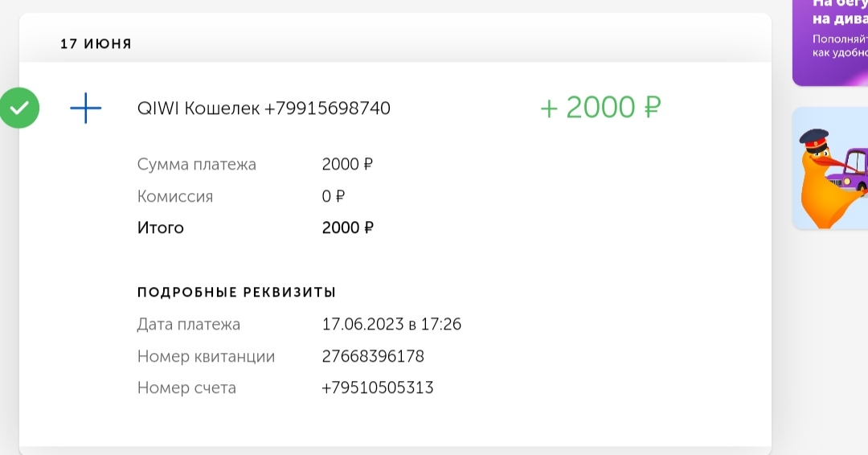Click the green + 2000 ₽ amount
Image resolution: width=868 pixels, height=455 pixels.
point(600,107)
